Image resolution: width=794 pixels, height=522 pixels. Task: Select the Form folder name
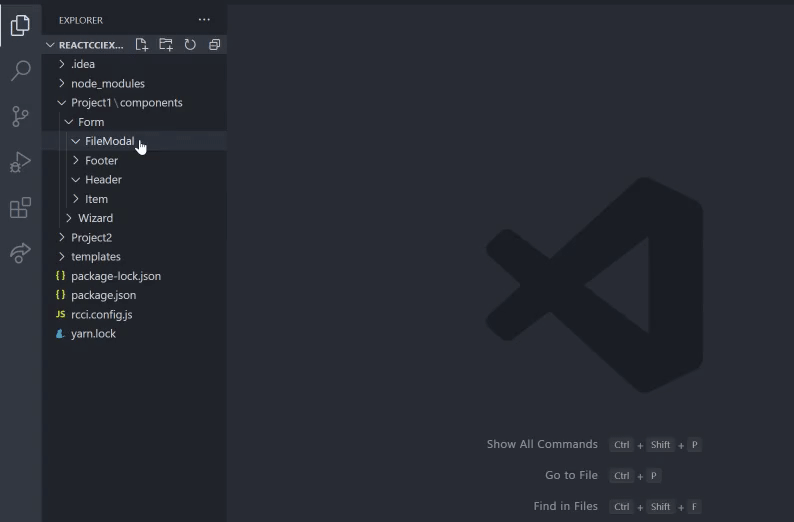(x=91, y=122)
